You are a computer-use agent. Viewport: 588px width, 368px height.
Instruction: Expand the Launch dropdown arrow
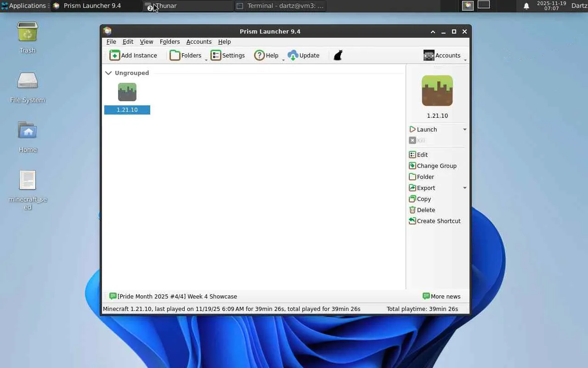coord(465,130)
